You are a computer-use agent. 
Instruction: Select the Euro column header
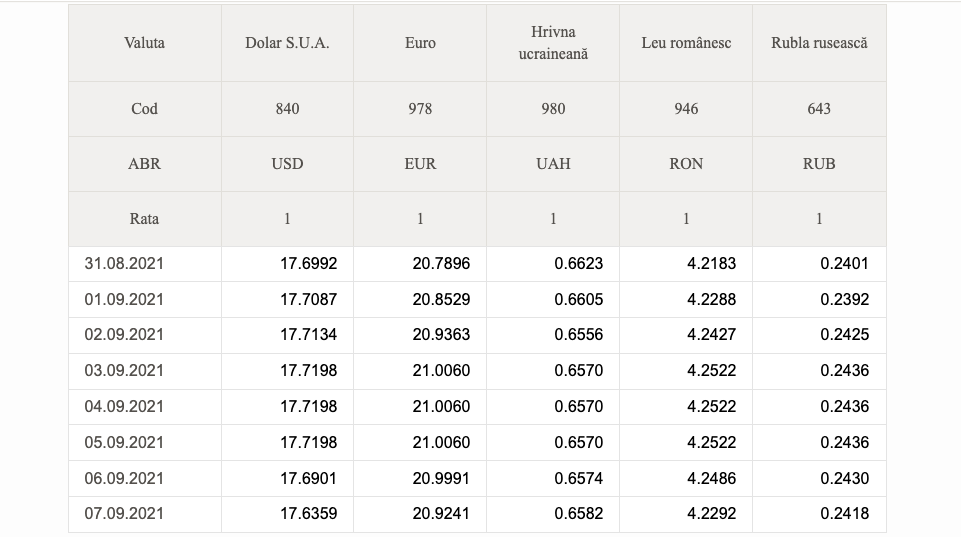click(x=420, y=43)
